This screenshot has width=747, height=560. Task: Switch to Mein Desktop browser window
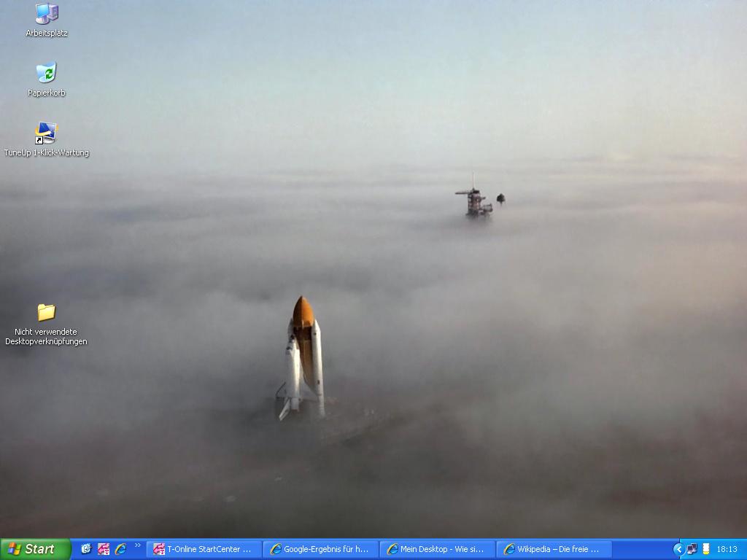(x=437, y=549)
